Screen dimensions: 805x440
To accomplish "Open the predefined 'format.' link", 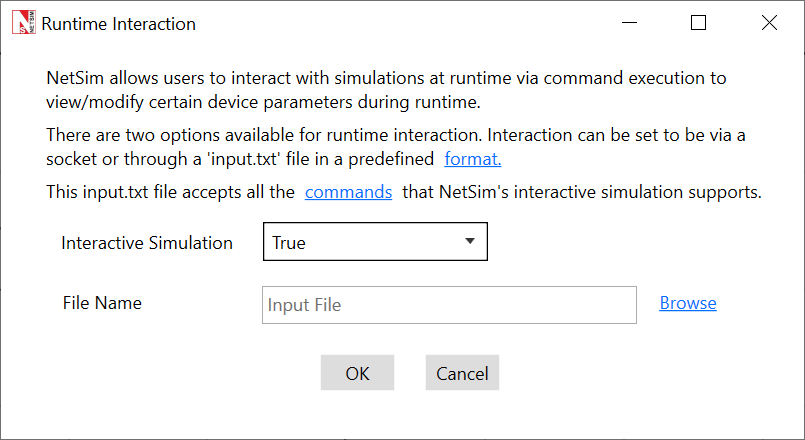I will (x=472, y=159).
